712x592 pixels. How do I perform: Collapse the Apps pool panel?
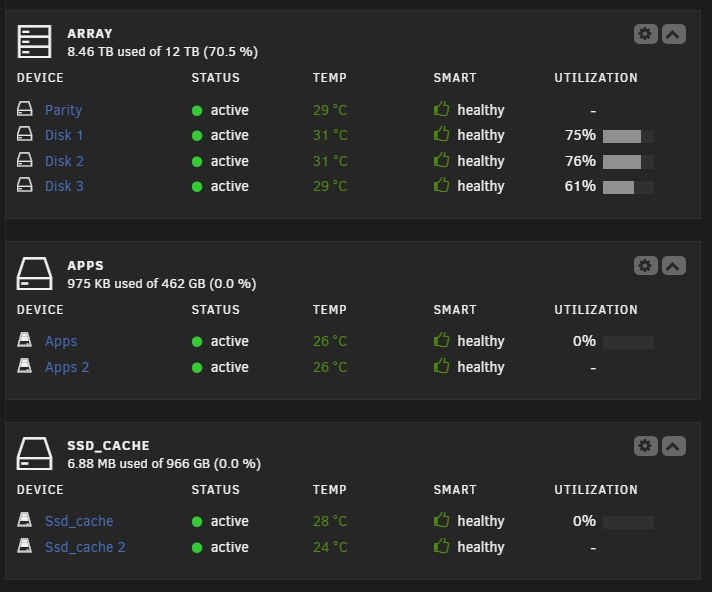tap(673, 265)
